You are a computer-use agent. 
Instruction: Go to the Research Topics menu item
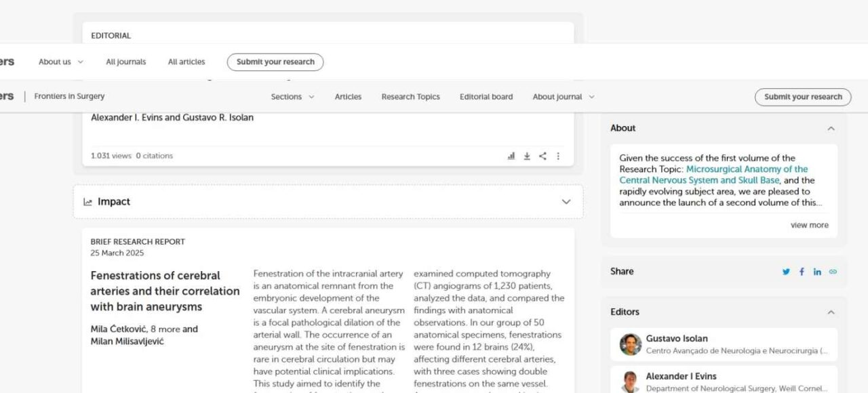pos(410,97)
